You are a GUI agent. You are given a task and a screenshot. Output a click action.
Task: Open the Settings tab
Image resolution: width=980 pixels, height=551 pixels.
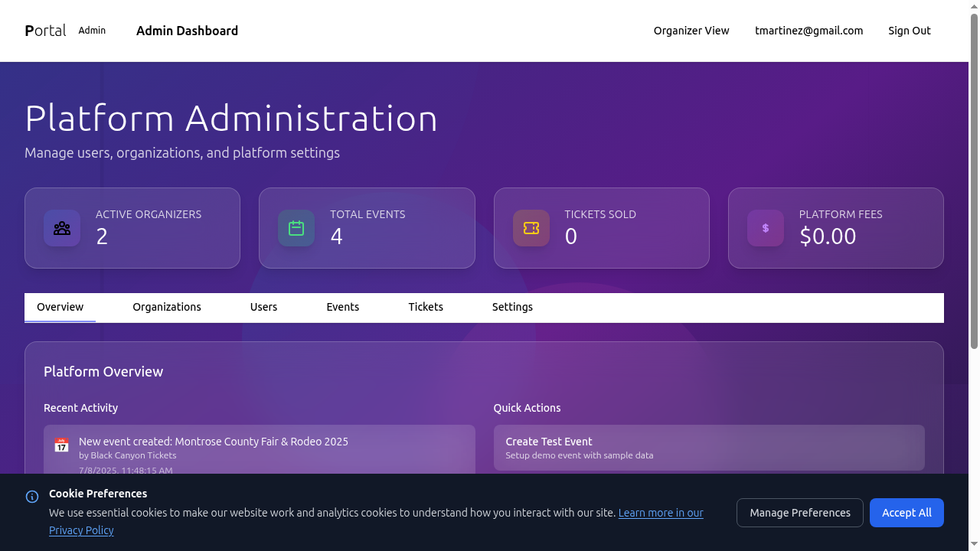[512, 307]
